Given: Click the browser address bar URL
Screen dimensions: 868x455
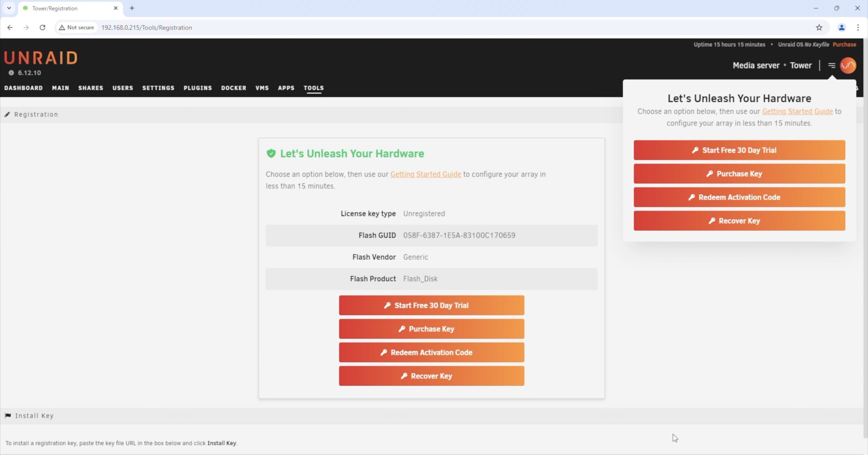Looking at the screenshot, I should coord(146,27).
